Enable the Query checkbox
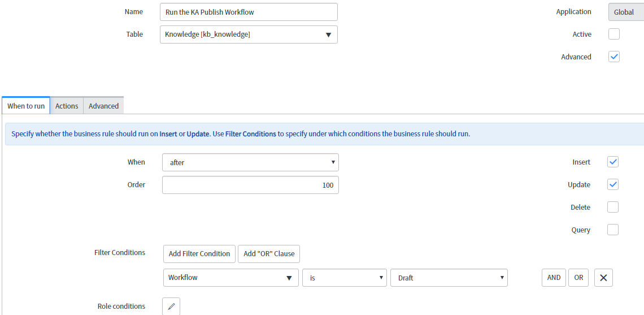The height and width of the screenshot is (315, 644). pyautogui.click(x=613, y=230)
